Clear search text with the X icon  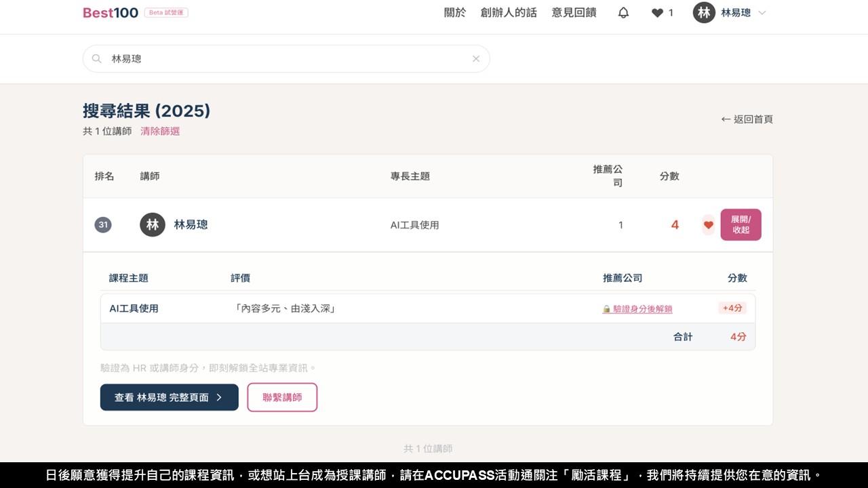coord(476,59)
